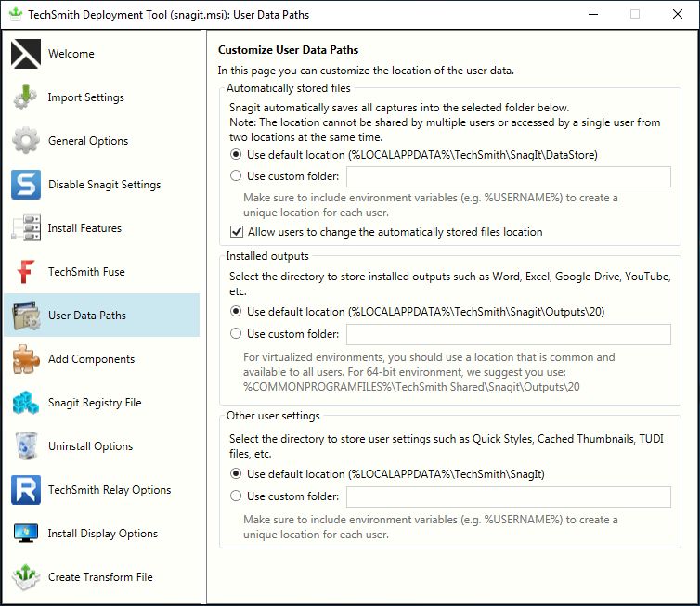Click the Install Features server icon
This screenshot has height=606, width=700.
26,228
